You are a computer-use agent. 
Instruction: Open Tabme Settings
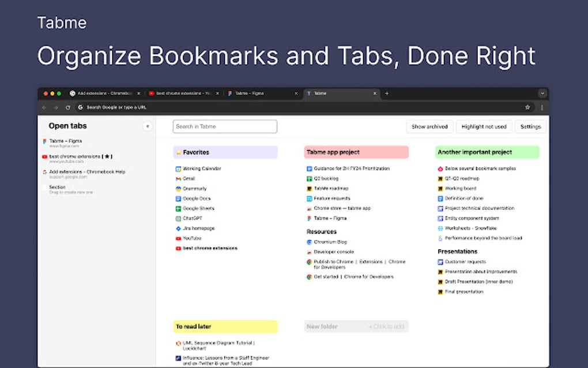530,126
